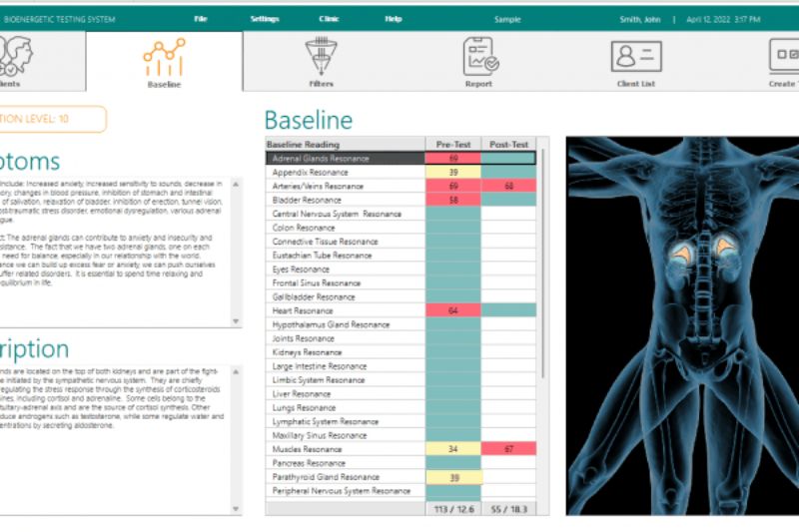The height and width of the screenshot is (532, 799).
Task: Click the Create icon at far right
Action: coord(783,56)
